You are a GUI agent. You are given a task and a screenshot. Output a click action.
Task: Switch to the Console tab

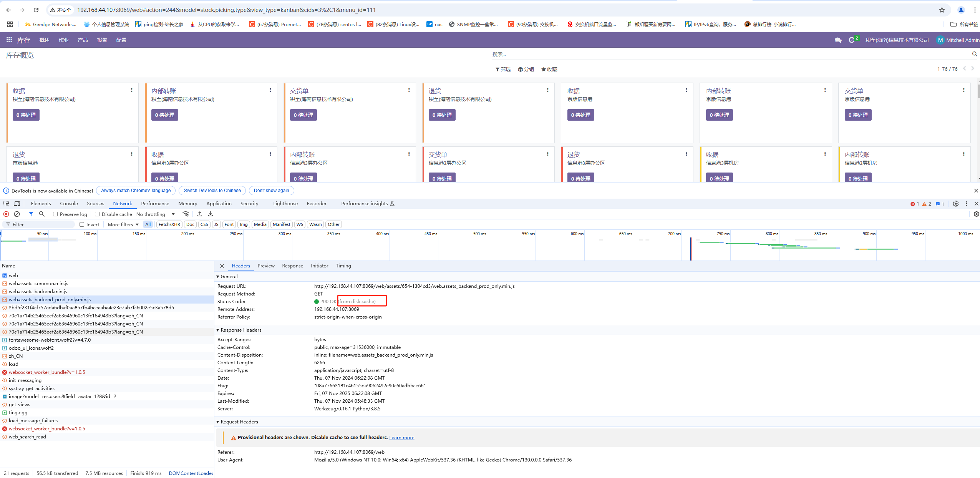[x=69, y=204]
